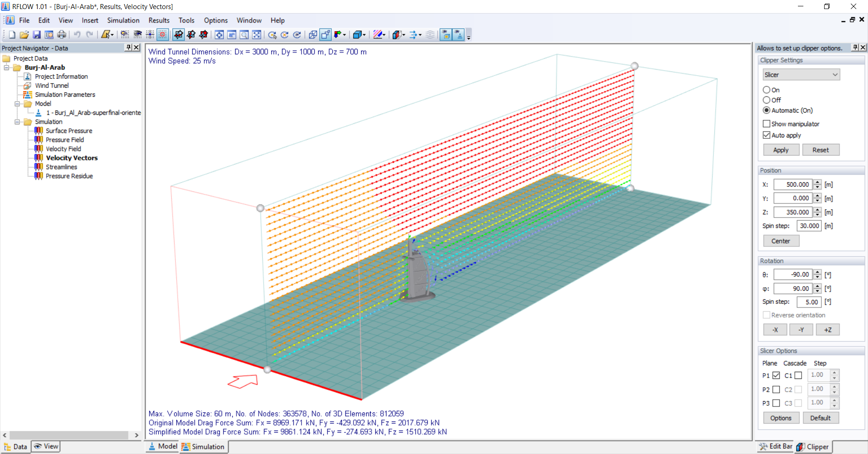
Task: Collapse the Model folder in navigator
Action: pos(17,104)
